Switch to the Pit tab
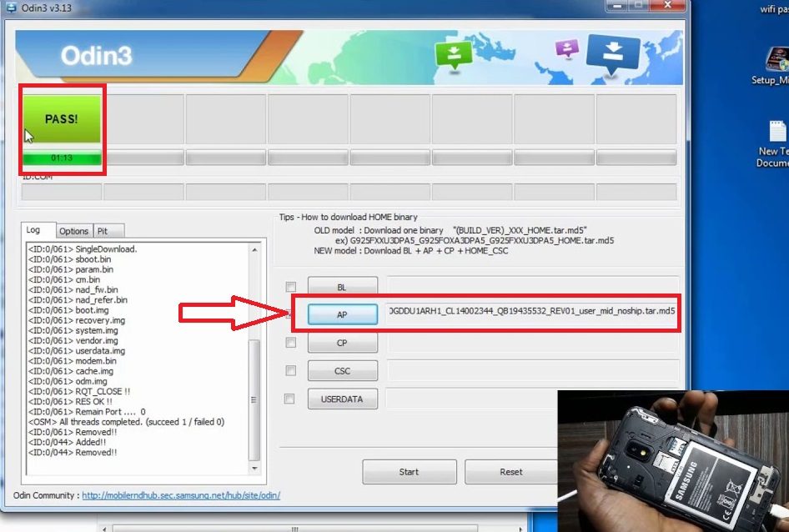The height and width of the screenshot is (532, 789). tap(108, 231)
